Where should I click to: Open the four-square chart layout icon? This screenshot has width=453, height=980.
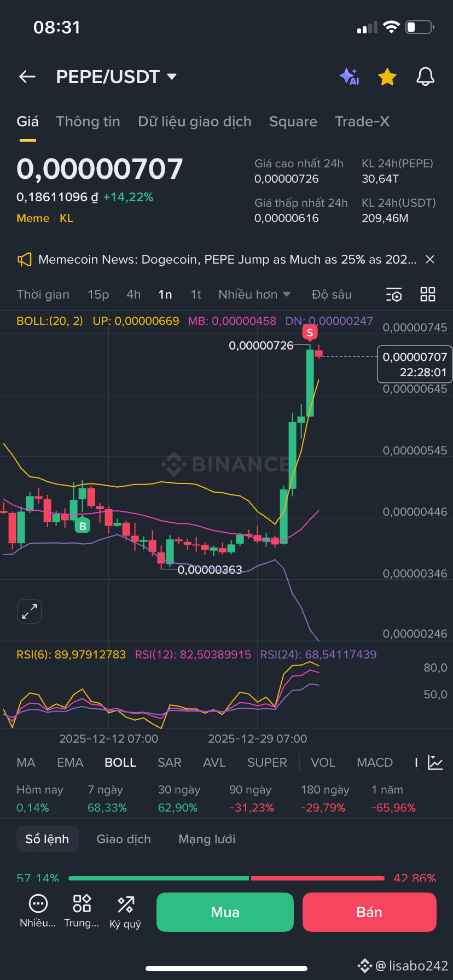[428, 294]
